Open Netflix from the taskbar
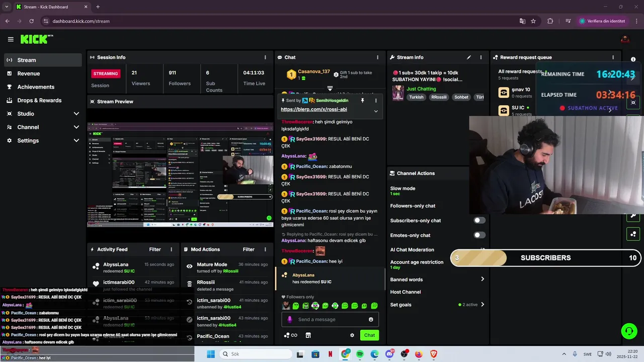This screenshot has width=644, height=362. (x=330, y=354)
